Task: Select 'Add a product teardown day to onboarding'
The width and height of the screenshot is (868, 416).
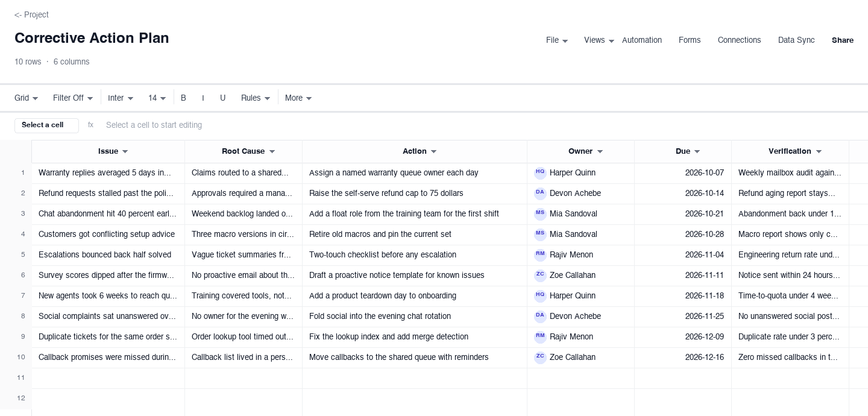Action: pos(415,296)
